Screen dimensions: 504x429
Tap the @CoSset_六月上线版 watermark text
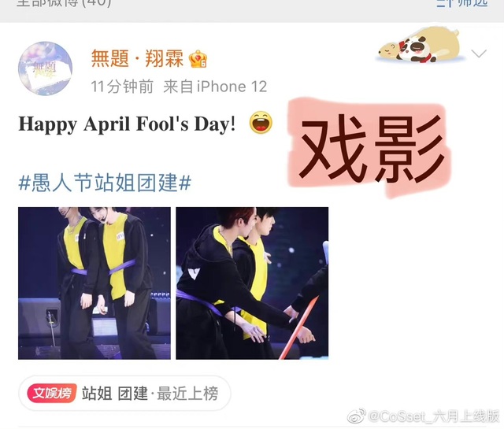[x=434, y=416]
